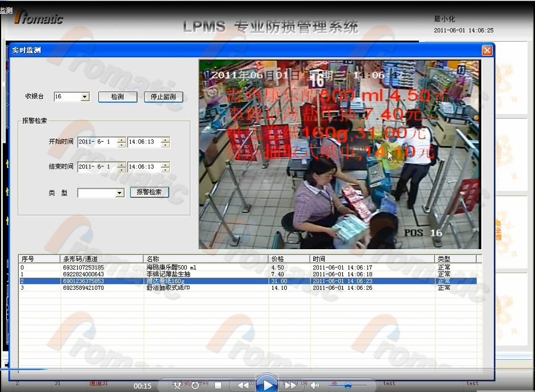This screenshot has height=392, width=535.
Task: Select the 海鸥康乐醋500 ml row
Action: point(171,267)
